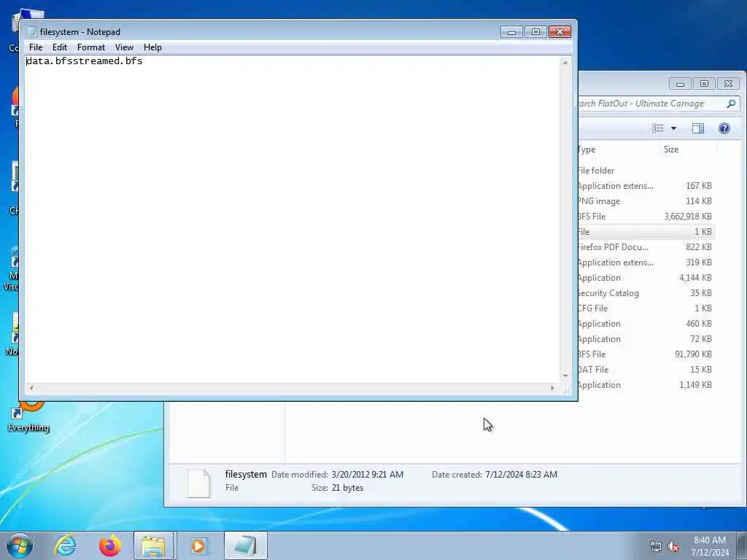The height and width of the screenshot is (560, 747).
Task: Select the 3,662,918 KB BFS File row
Action: [646, 216]
